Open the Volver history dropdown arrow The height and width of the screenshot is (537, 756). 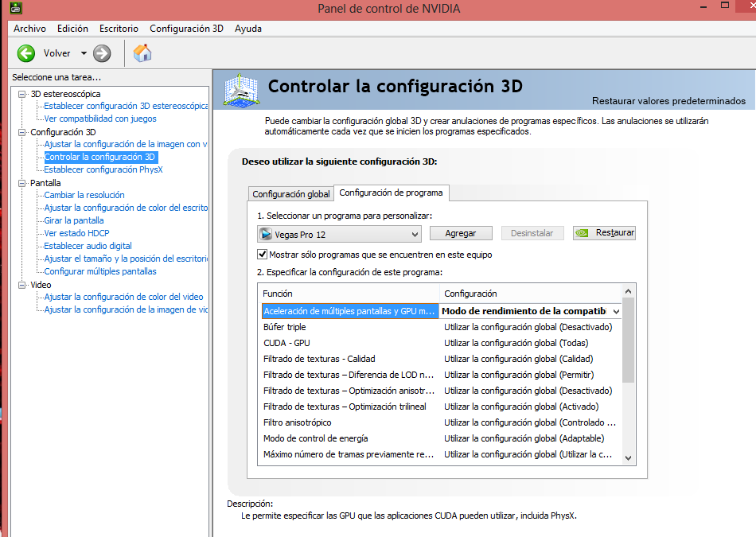click(x=84, y=53)
